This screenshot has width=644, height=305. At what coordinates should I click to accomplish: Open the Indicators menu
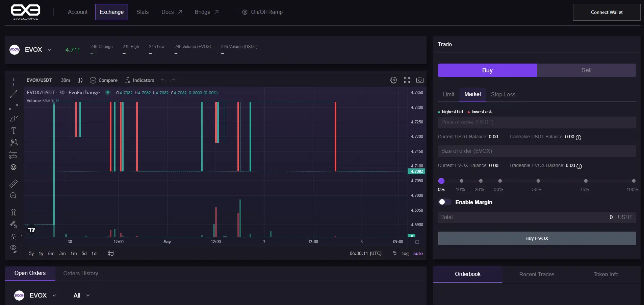(x=139, y=80)
